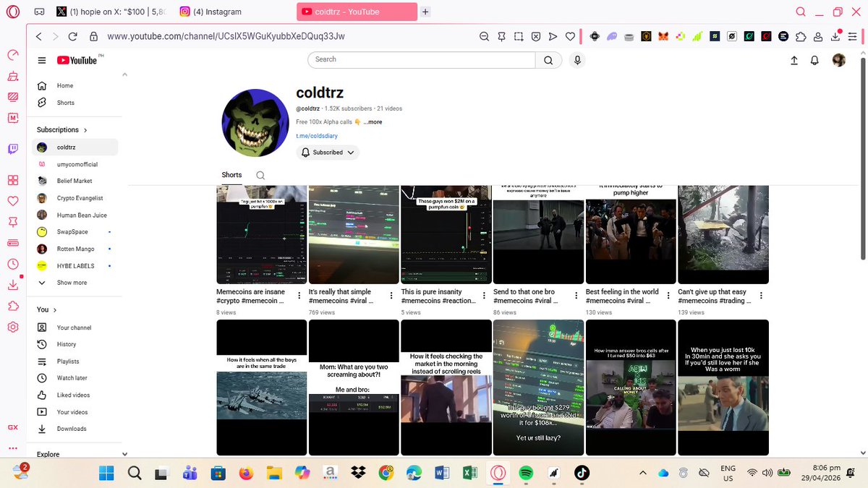Image resolution: width=868 pixels, height=488 pixels.
Task: Open the 'Can't give up that easy' short
Action: coord(723,235)
